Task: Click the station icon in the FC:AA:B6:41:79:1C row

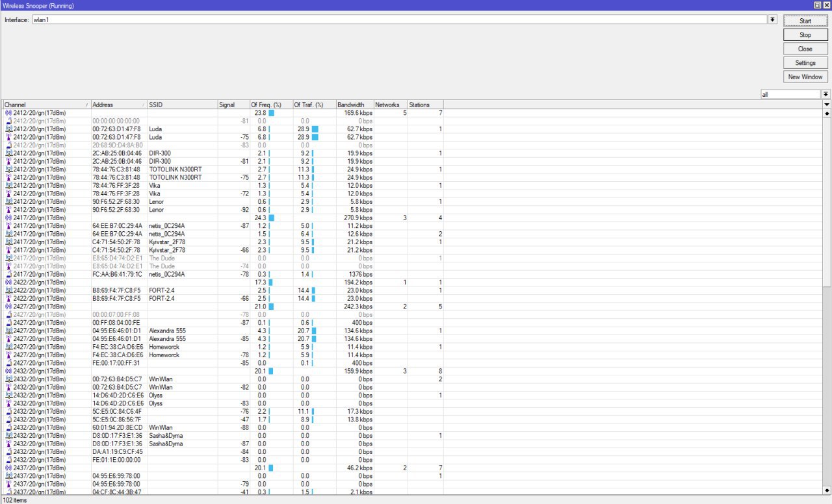Action: click(8, 274)
